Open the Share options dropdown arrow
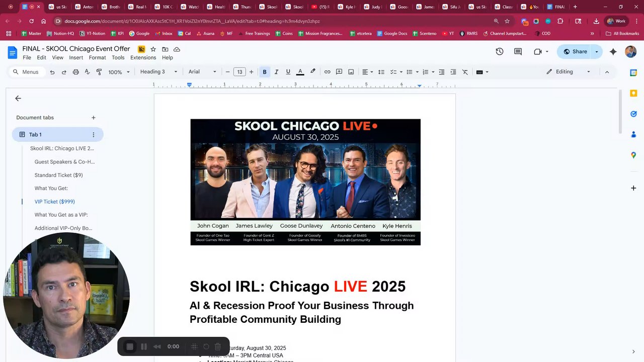This screenshot has height=362, width=644. click(597, 51)
